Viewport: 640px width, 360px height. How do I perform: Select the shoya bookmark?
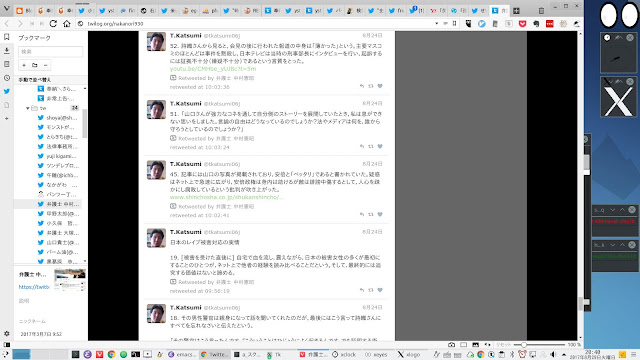pos(61,118)
